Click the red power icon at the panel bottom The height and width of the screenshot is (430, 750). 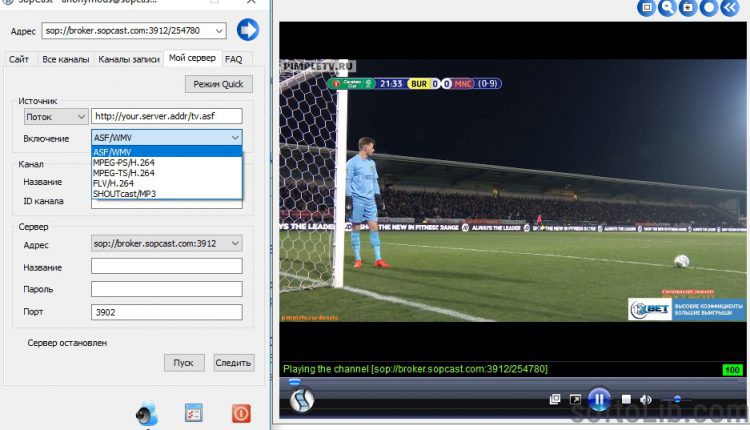[x=241, y=413]
